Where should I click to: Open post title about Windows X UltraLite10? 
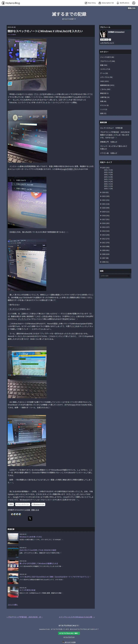tap(45, 31)
